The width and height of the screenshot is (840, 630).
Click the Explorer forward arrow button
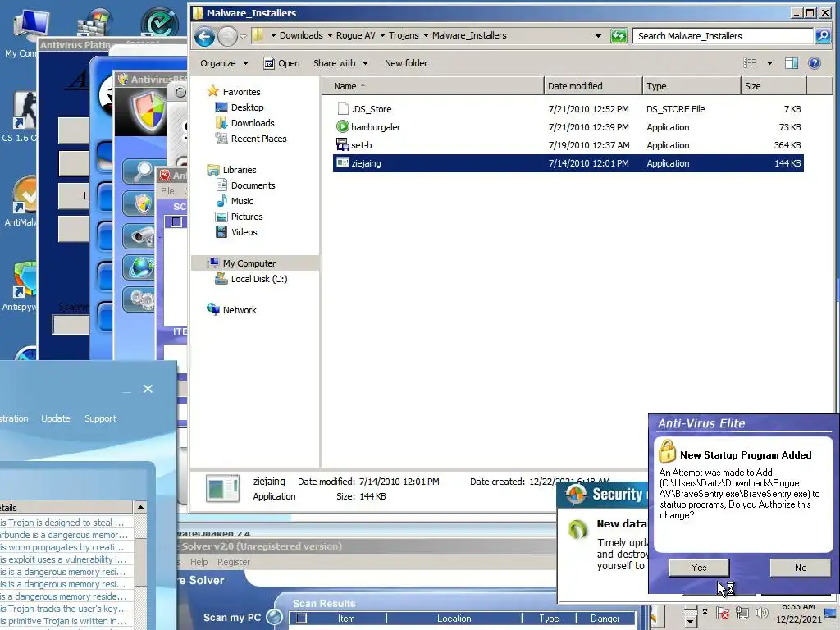tap(228, 36)
